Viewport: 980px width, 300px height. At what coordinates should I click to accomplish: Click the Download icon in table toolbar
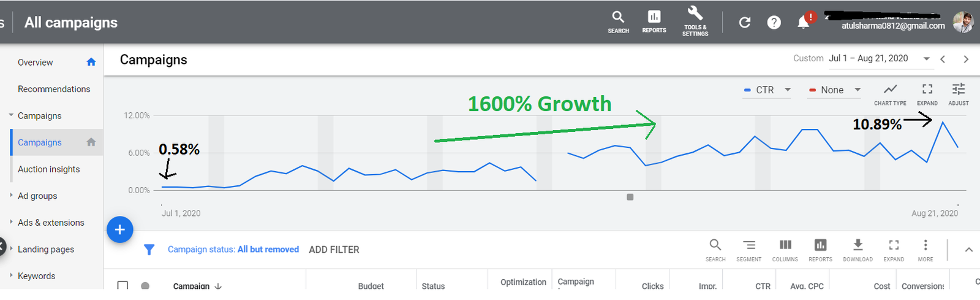858,249
